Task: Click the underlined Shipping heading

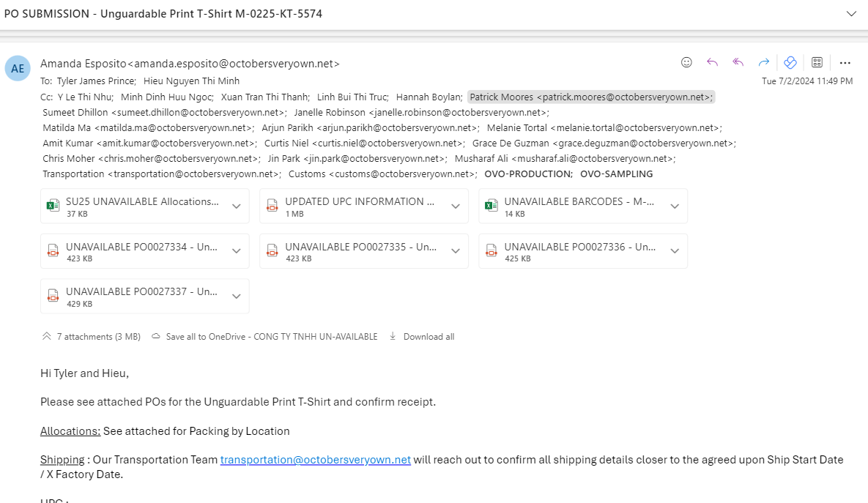Action: click(x=62, y=460)
